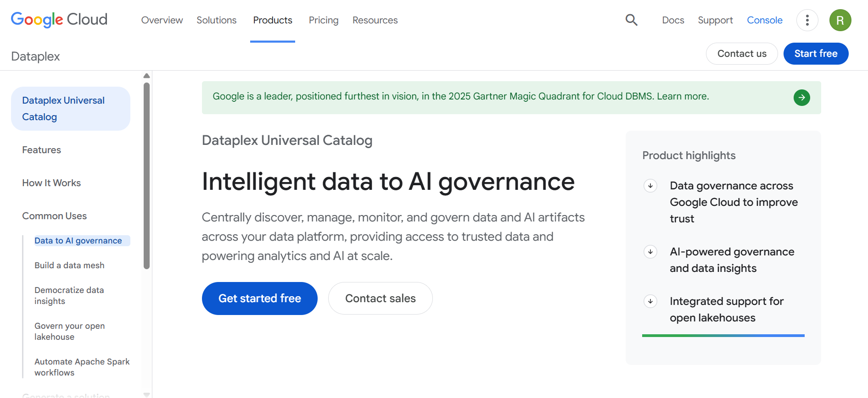Open the Resources menu
The width and height of the screenshot is (868, 398).
point(375,20)
